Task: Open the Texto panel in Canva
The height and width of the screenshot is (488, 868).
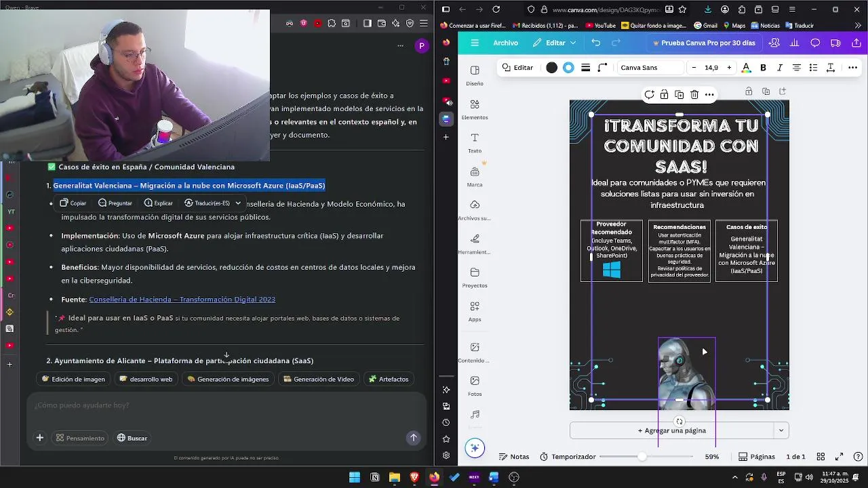Action: click(475, 142)
